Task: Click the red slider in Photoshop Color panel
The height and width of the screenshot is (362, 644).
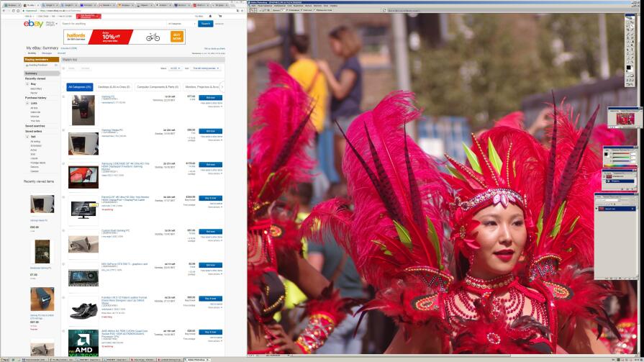Action: click(x=621, y=154)
